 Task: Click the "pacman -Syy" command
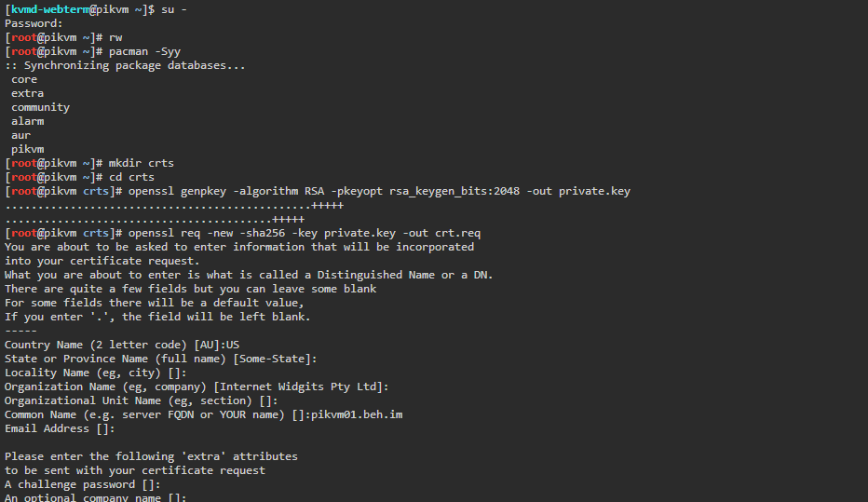(x=144, y=51)
